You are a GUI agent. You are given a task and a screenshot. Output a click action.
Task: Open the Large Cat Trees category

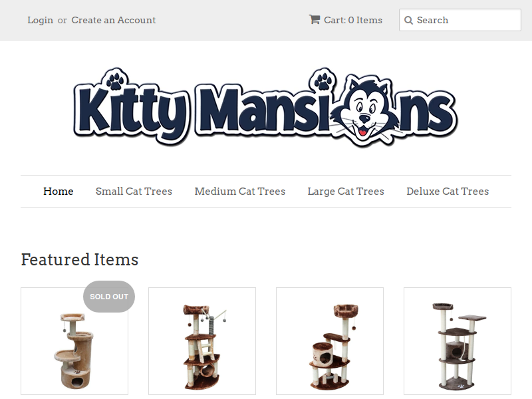346,192
